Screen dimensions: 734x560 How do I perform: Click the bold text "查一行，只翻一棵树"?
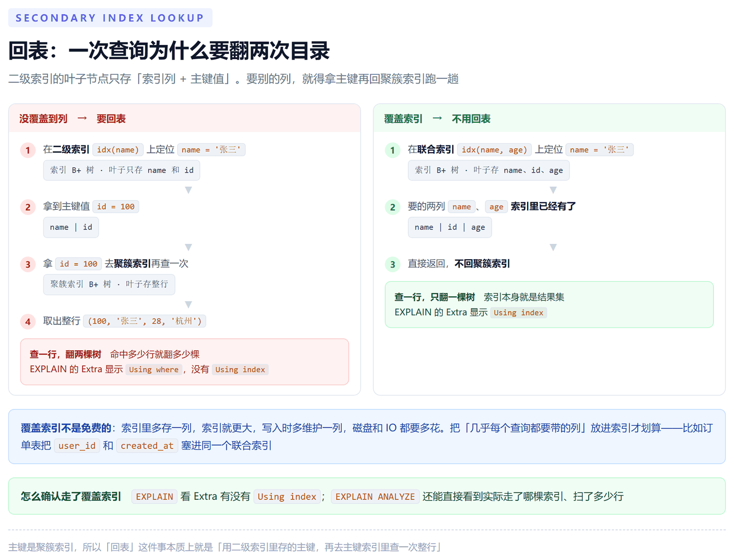pos(435,297)
